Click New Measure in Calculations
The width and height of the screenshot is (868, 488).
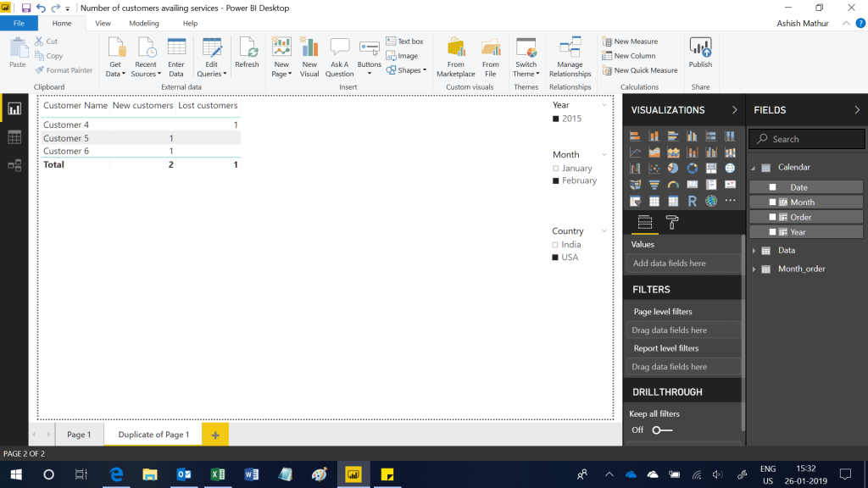coord(630,42)
